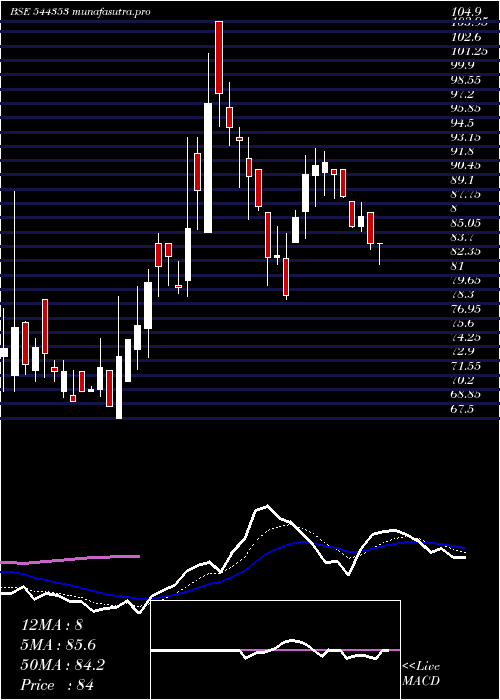Viewport: 500px width, 700px height.
Task: Select the 97.2 price axis label
Action: [463, 95]
